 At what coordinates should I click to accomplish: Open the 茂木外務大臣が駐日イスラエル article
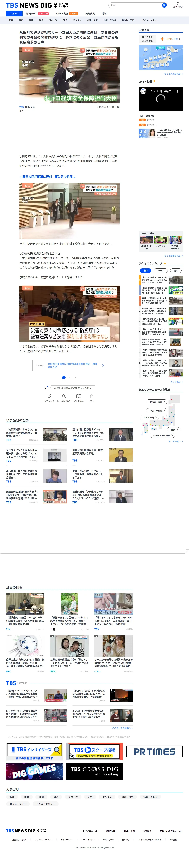102,435
